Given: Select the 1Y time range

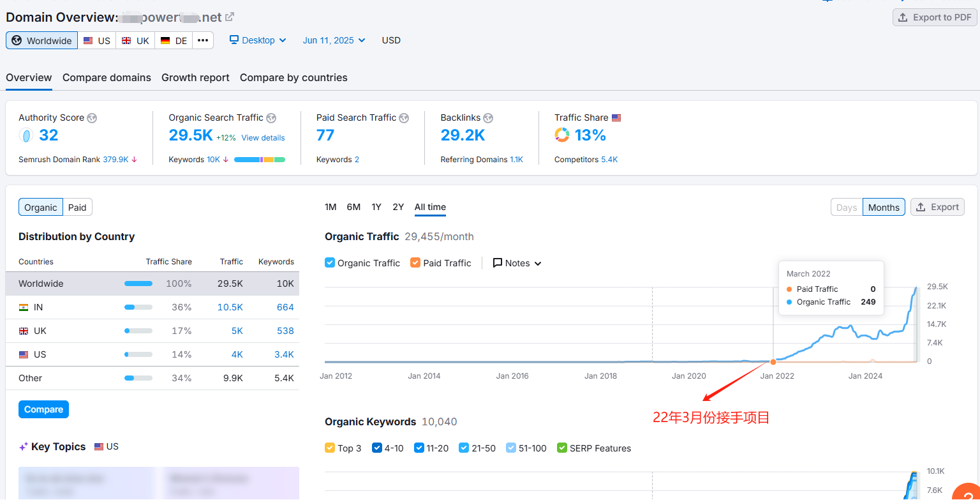Looking at the screenshot, I should (x=376, y=207).
